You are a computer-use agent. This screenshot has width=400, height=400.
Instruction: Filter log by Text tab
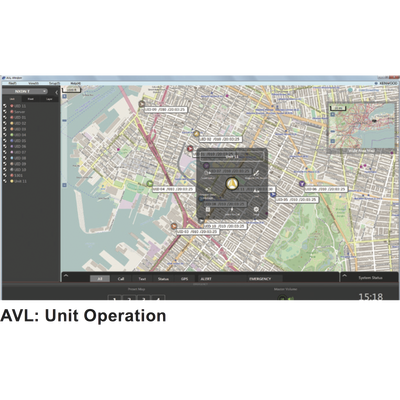coord(142,279)
